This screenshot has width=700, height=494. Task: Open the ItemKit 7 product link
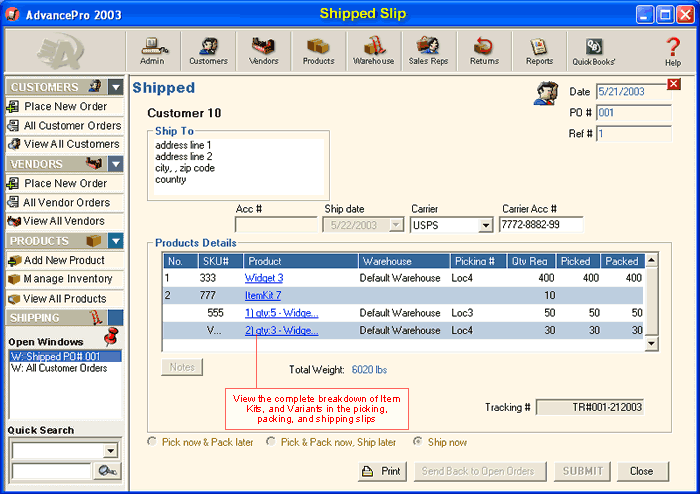[x=263, y=295]
